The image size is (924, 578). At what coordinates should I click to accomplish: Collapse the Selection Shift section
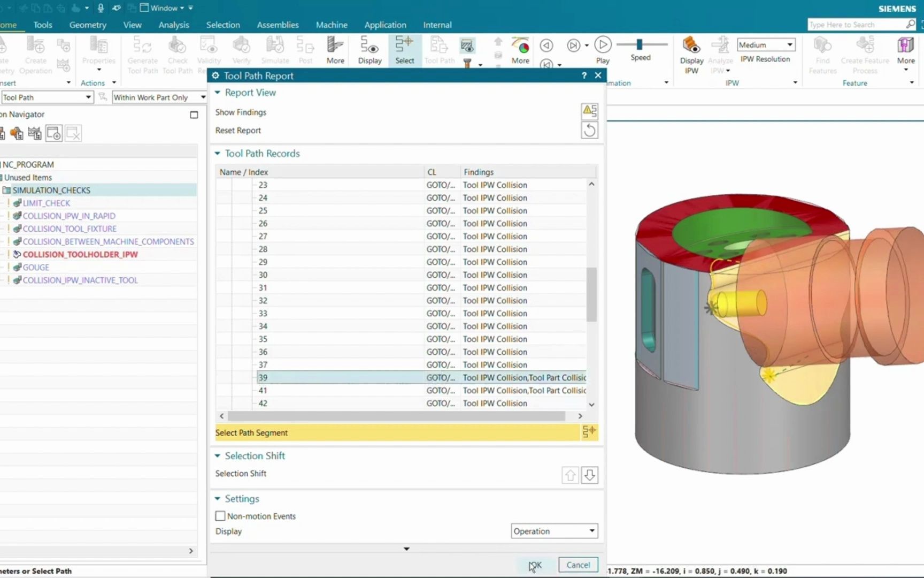tap(218, 455)
